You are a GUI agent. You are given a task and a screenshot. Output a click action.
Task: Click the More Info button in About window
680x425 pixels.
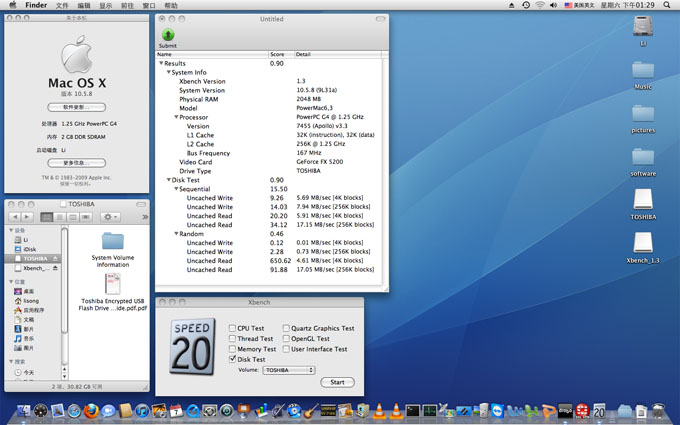click(x=76, y=163)
